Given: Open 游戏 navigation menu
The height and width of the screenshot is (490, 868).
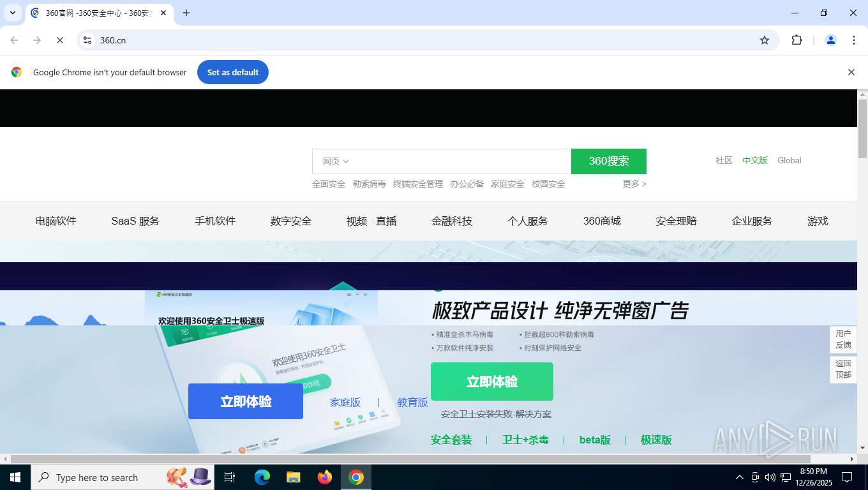Looking at the screenshot, I should [818, 221].
